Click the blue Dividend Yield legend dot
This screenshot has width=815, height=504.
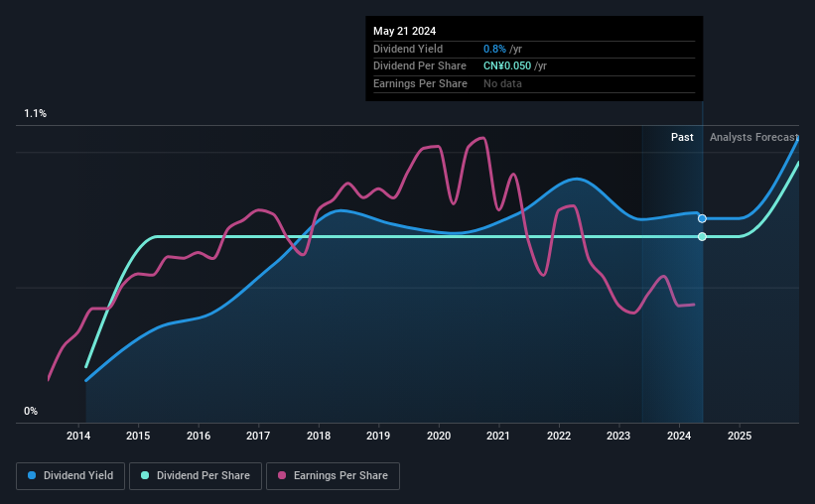32,475
